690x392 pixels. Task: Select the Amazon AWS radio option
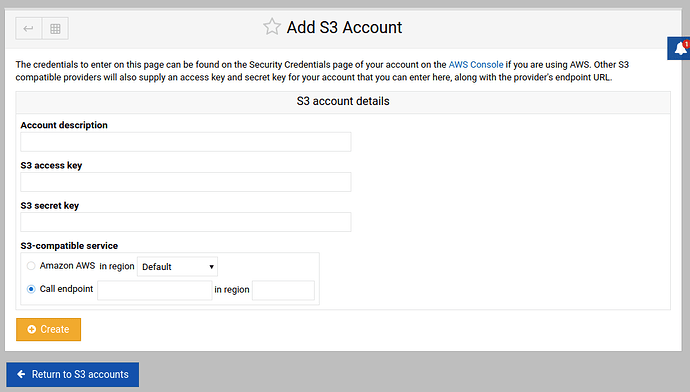[31, 266]
